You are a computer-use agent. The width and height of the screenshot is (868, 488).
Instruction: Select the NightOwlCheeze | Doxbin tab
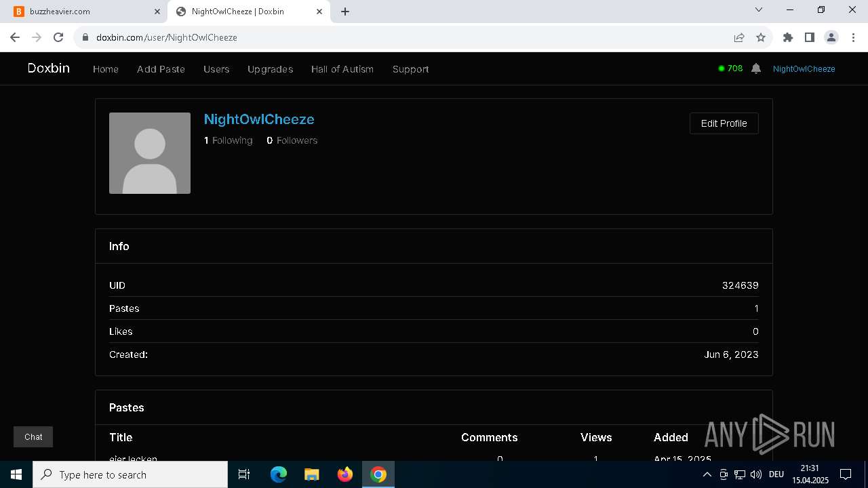click(x=248, y=12)
